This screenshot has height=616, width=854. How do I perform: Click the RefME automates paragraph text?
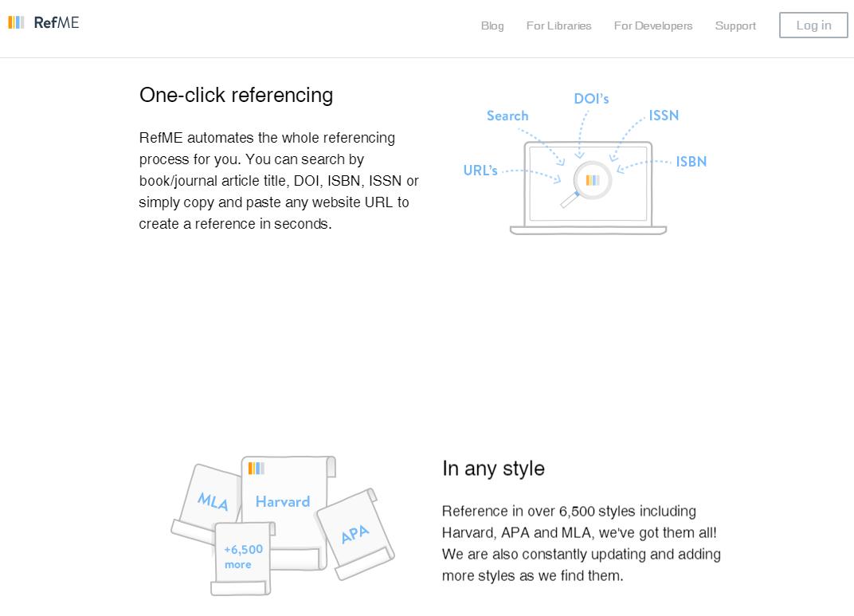pyautogui.click(x=279, y=181)
